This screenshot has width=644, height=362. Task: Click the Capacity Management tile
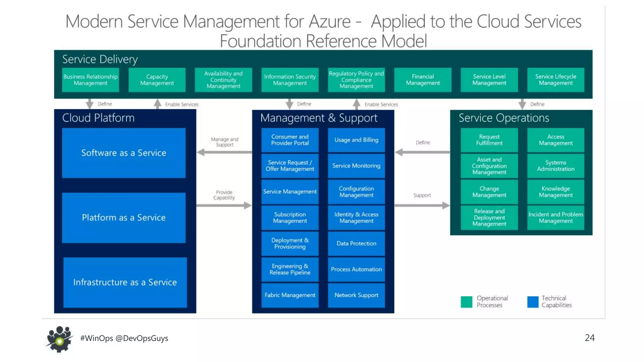(x=157, y=80)
